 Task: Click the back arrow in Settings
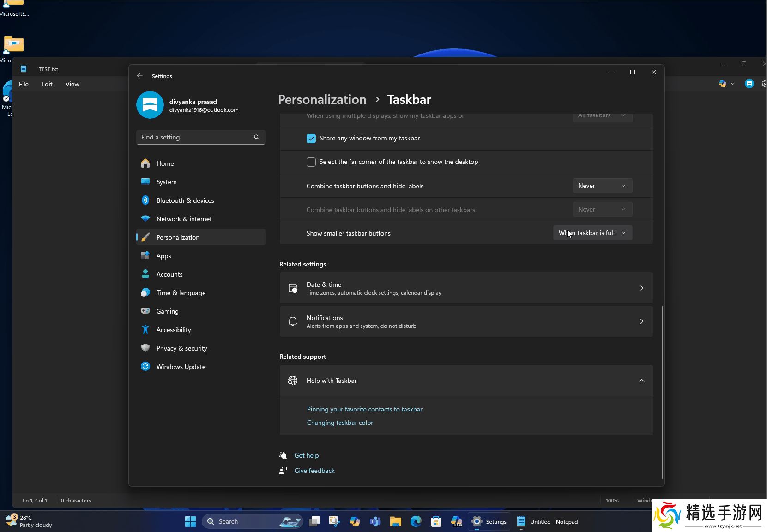tap(140, 76)
